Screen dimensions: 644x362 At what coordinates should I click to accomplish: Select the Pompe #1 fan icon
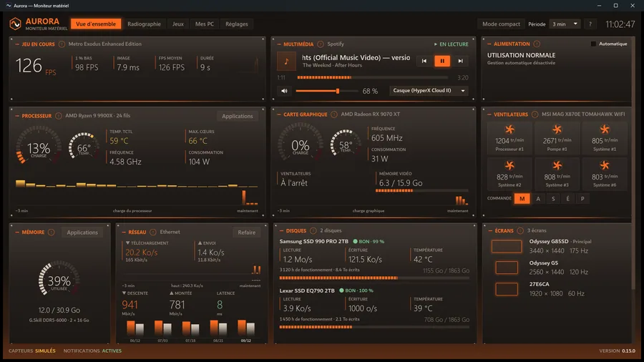(557, 129)
